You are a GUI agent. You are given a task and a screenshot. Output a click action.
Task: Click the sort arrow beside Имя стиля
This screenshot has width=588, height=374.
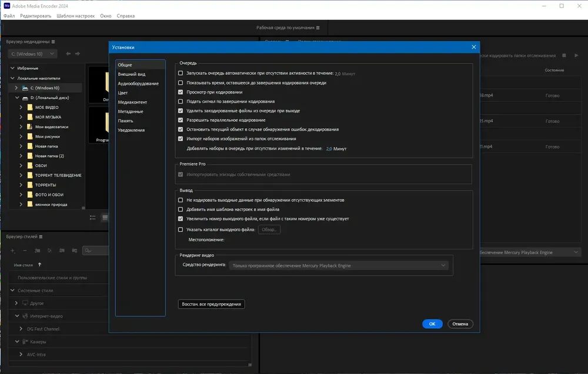coord(40,265)
